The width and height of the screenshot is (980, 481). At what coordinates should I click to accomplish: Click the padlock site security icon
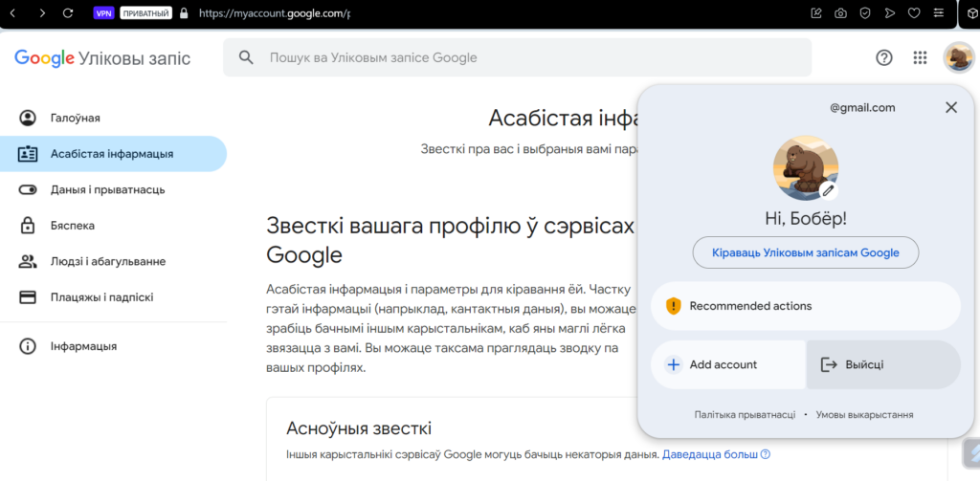pos(183,13)
